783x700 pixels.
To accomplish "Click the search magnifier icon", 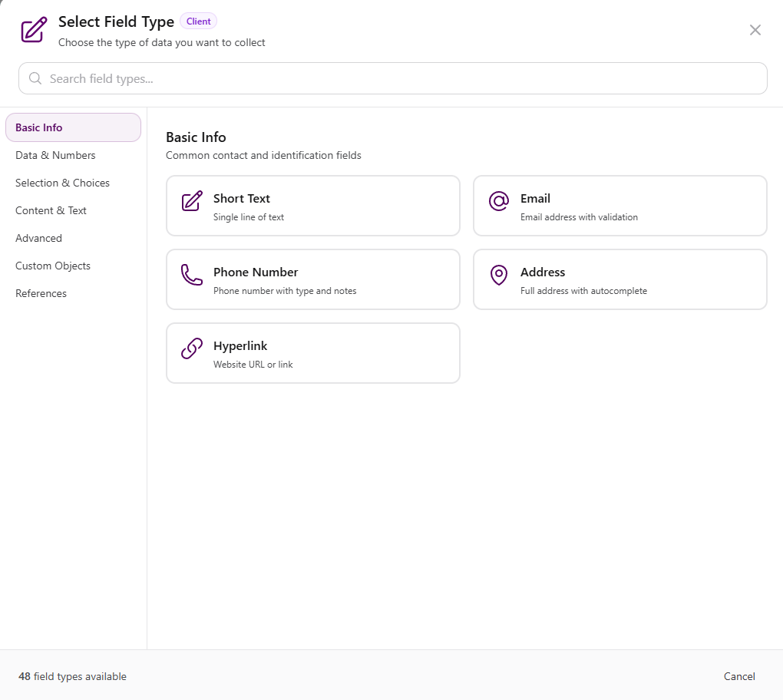I will [x=35, y=78].
